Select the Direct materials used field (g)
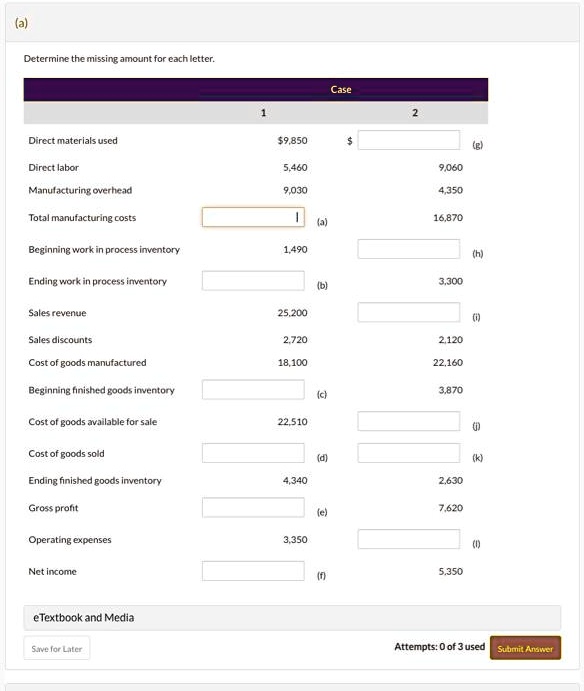This screenshot has height=691, width=584. [x=409, y=140]
